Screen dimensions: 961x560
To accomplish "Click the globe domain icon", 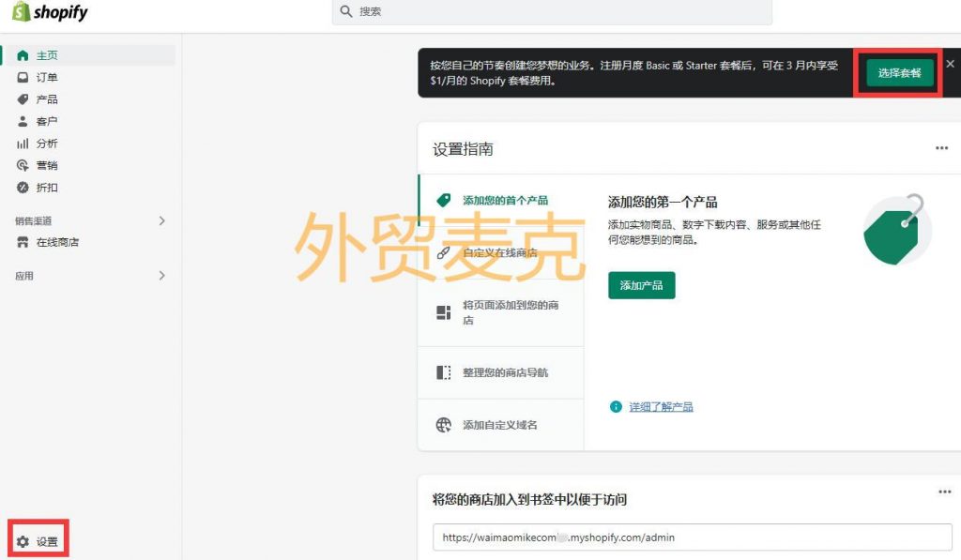I will click(444, 425).
